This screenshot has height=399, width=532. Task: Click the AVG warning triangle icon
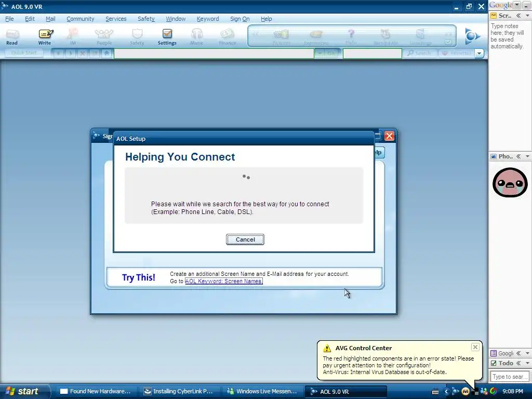coord(327,348)
